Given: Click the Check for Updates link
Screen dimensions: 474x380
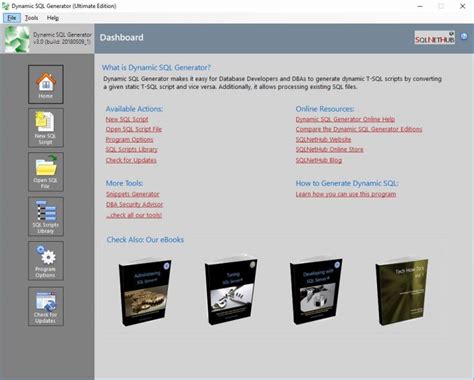Looking at the screenshot, I should (131, 160).
